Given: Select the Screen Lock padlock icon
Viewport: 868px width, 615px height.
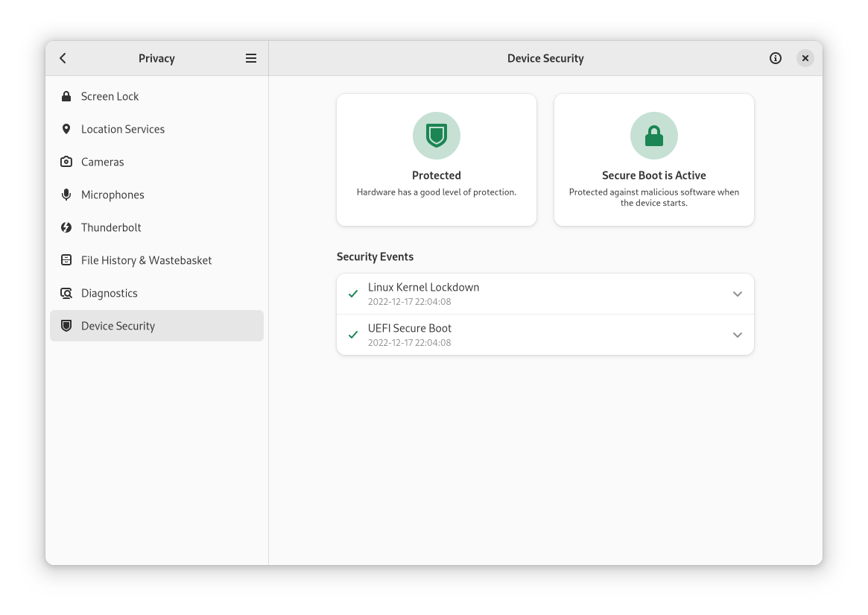Looking at the screenshot, I should pyautogui.click(x=66, y=96).
